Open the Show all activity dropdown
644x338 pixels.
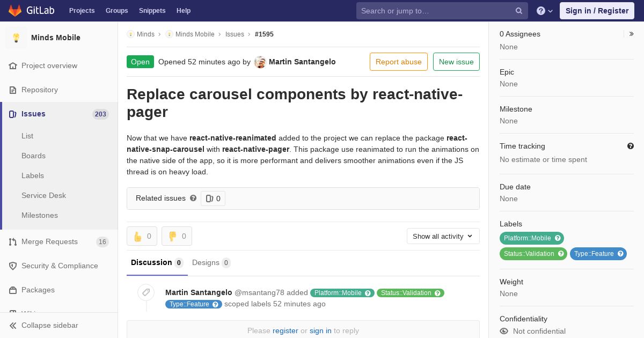(443, 236)
